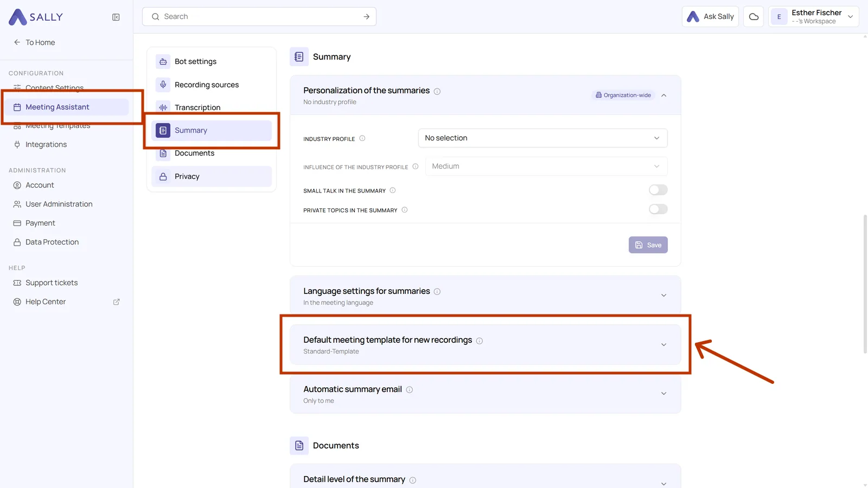This screenshot has width=868, height=488.
Task: Click the E avatar of Esther Fischer
Action: click(779, 17)
